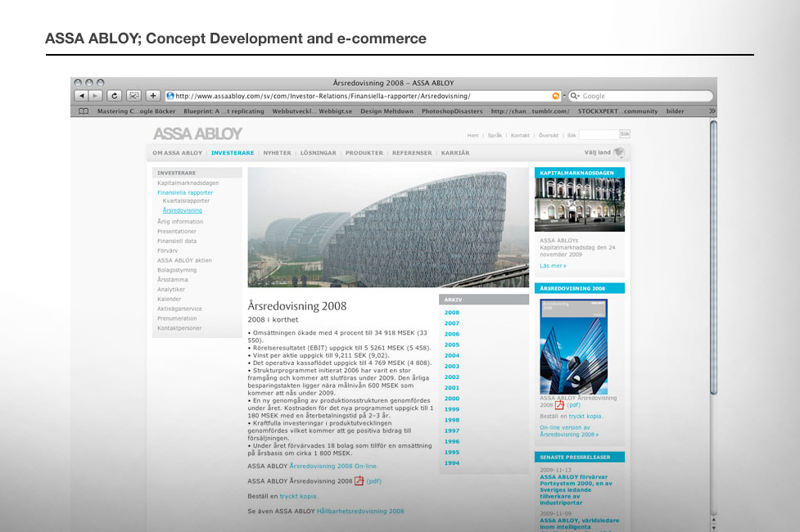Click the ASSA ABLOY logo
This screenshot has width=800, height=532.
pos(197,133)
